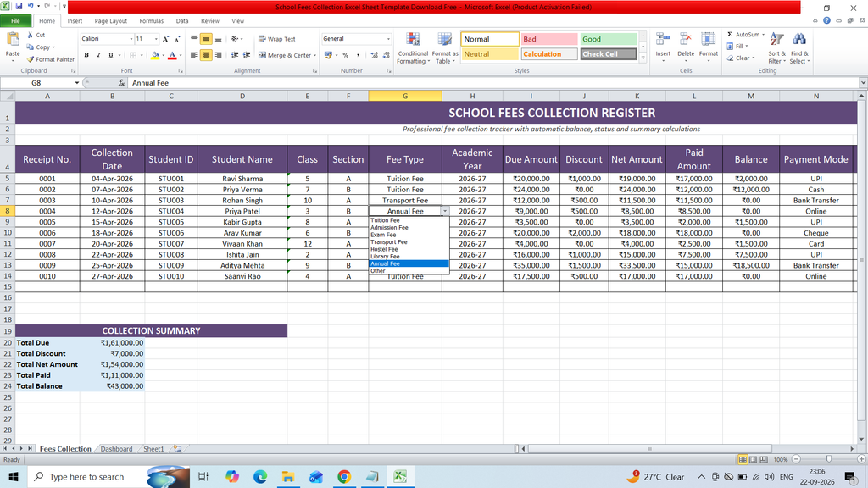Click the Accounting Number Format icon

328,55
